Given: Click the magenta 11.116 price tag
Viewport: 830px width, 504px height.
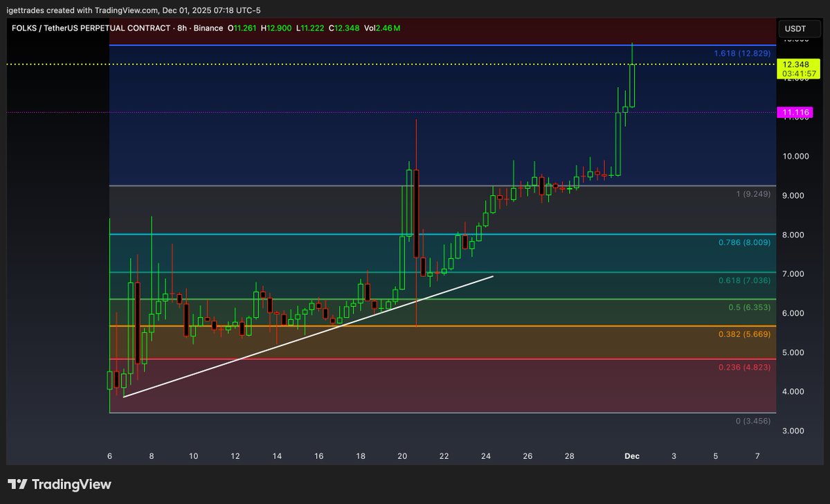Looking at the screenshot, I should [795, 112].
